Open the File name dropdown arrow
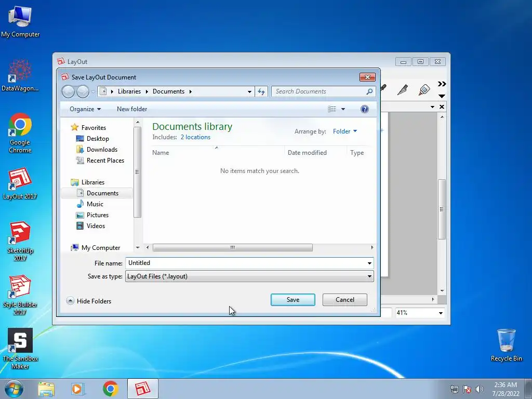This screenshot has width=532, height=399. pos(369,263)
